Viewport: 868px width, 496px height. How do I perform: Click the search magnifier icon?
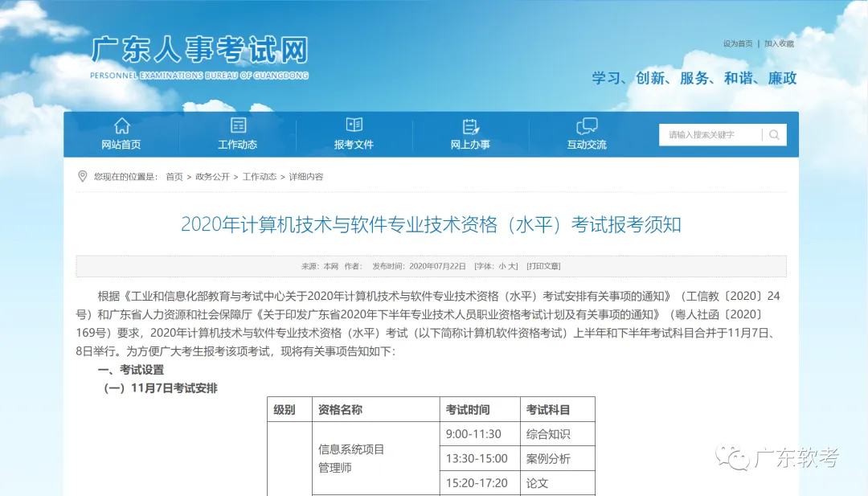pyautogui.click(x=773, y=135)
